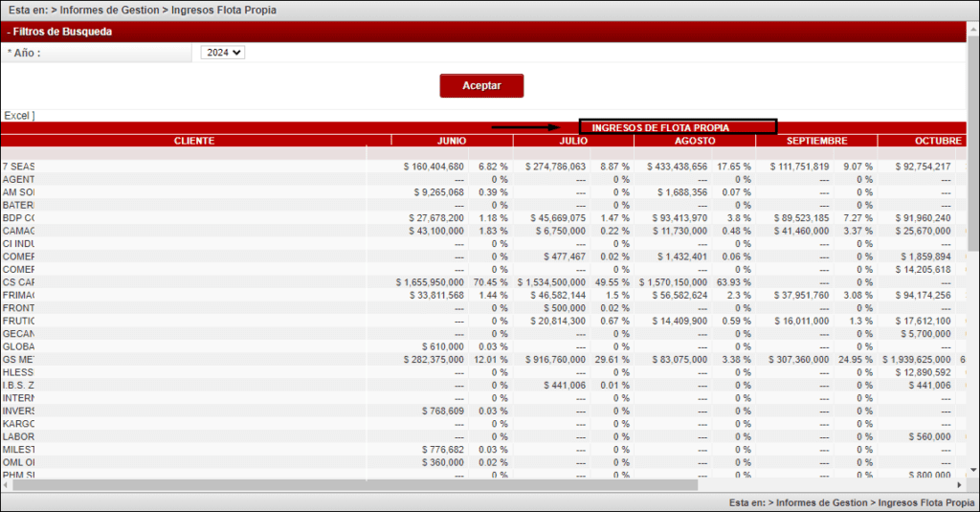Viewport: 980px width, 512px height.
Task: Select the CLIENTE column header
Action: (x=194, y=141)
